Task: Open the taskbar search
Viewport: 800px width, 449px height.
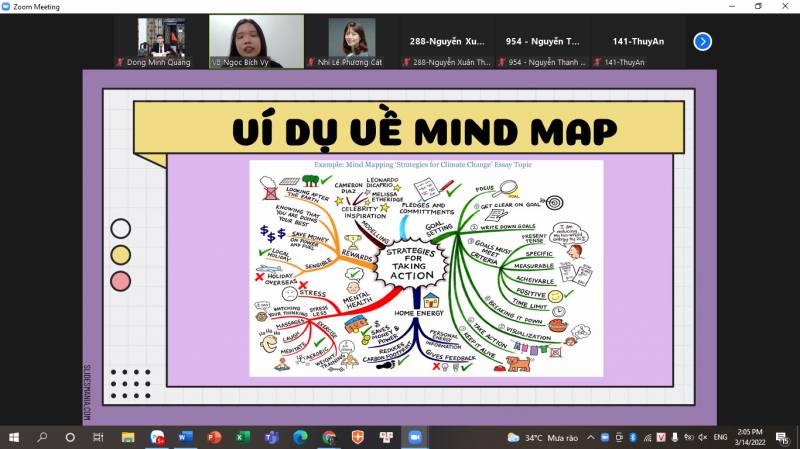Action: click(x=42, y=438)
